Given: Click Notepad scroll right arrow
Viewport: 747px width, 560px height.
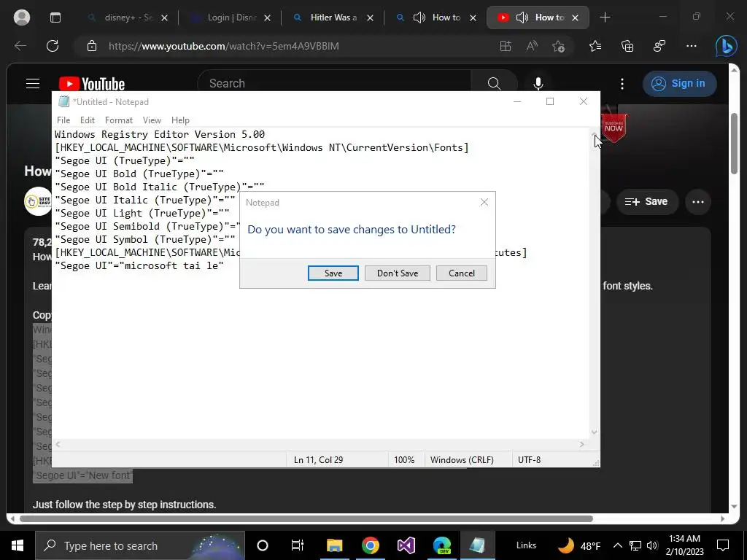Looking at the screenshot, I should click(x=581, y=444).
